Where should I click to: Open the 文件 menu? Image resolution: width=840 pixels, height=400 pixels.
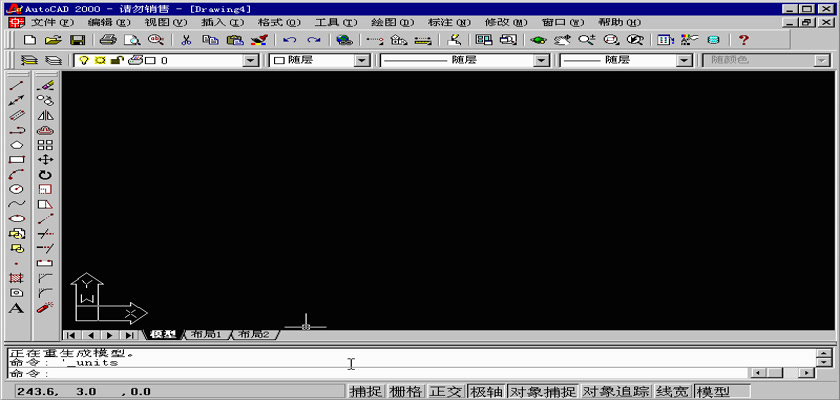[x=51, y=22]
